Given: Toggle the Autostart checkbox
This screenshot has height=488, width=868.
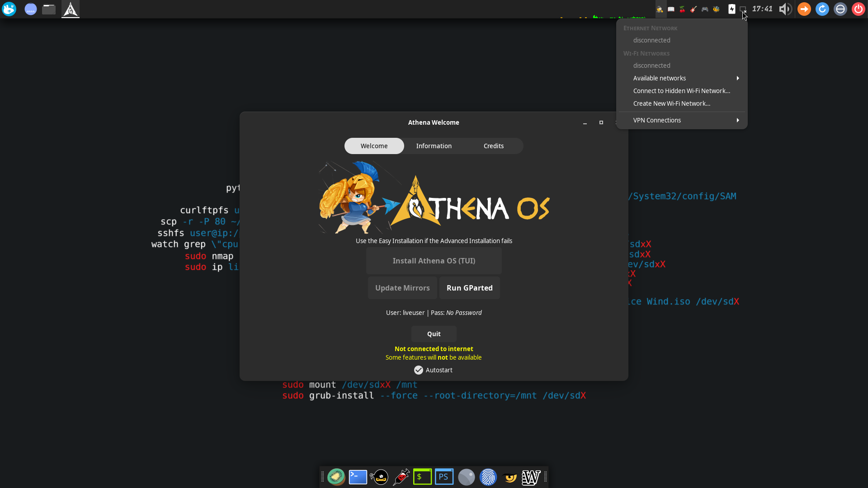Looking at the screenshot, I should coord(419,370).
